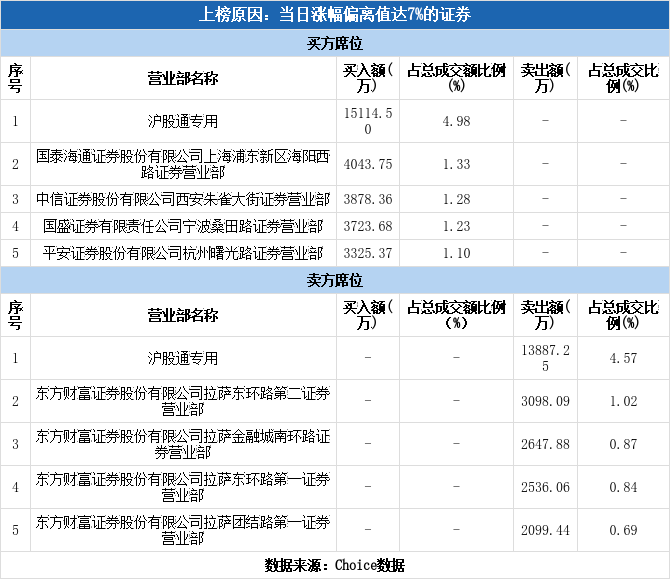The width and height of the screenshot is (670, 579).
Task: Click buy amount 4043.75
Action: coord(368,164)
